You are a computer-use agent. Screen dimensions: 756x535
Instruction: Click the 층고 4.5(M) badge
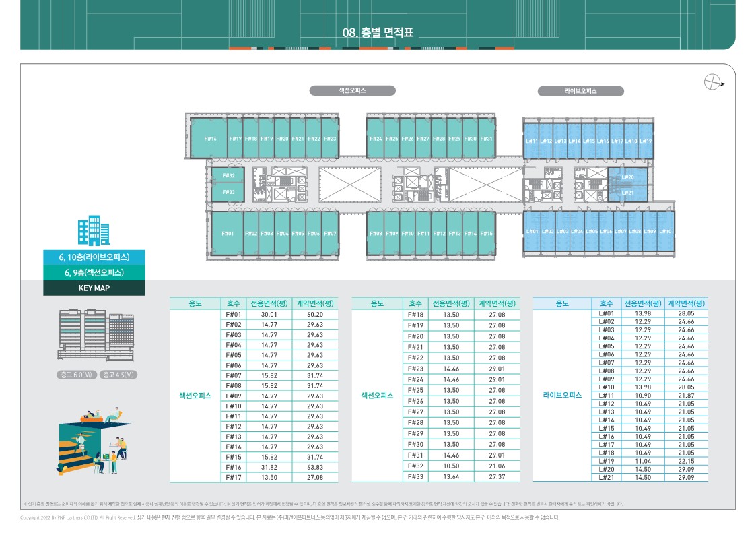point(118,375)
